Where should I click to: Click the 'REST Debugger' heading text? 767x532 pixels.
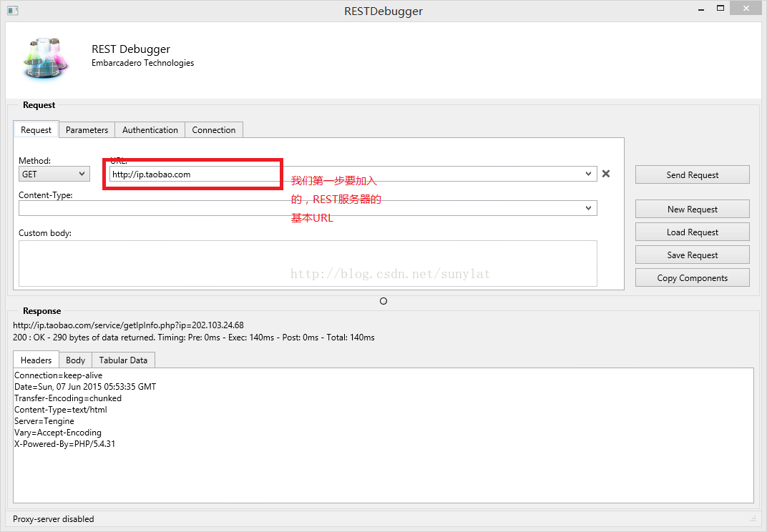(x=131, y=49)
